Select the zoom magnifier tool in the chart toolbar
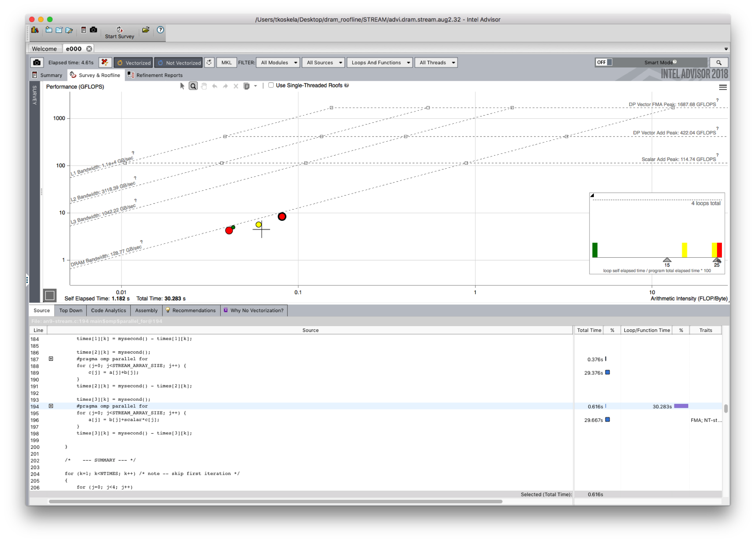The image size is (756, 542). [x=193, y=86]
